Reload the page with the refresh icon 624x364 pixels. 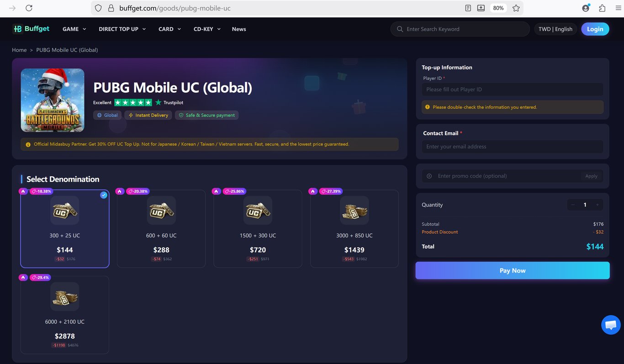coord(29,8)
